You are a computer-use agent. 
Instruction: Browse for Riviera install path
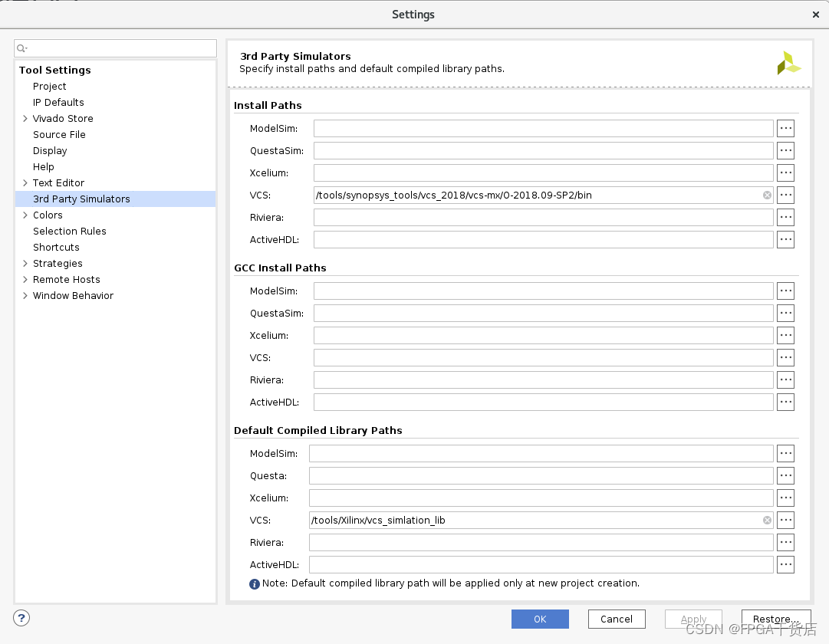(x=785, y=217)
